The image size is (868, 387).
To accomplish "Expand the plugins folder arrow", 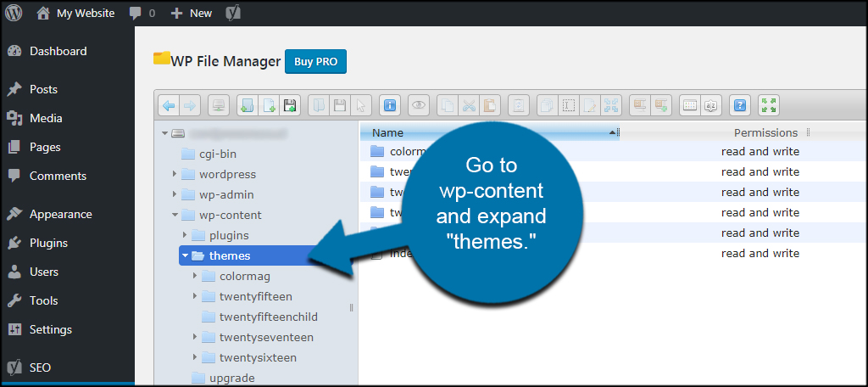I will tap(185, 235).
